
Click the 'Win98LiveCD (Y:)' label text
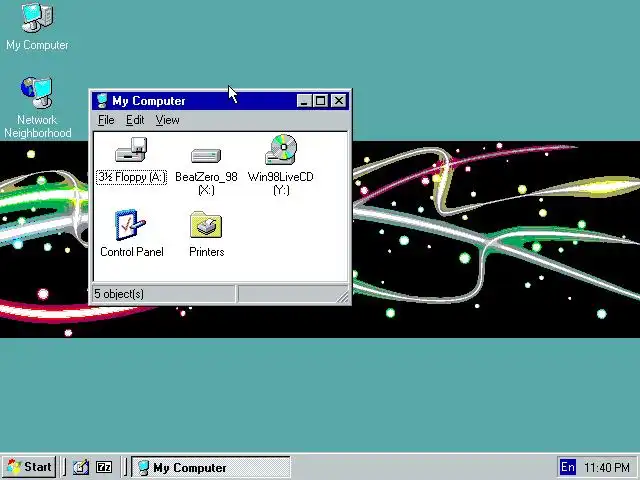[x=281, y=183]
